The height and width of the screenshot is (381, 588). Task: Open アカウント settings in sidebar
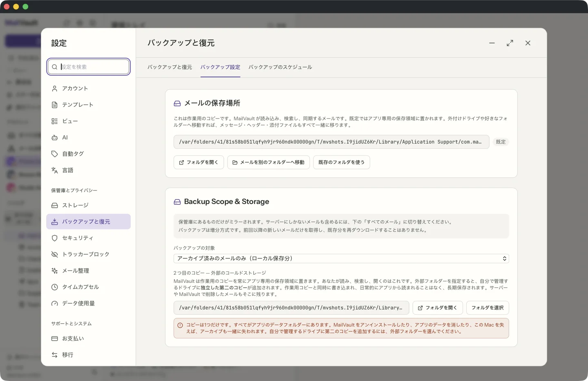(88, 88)
